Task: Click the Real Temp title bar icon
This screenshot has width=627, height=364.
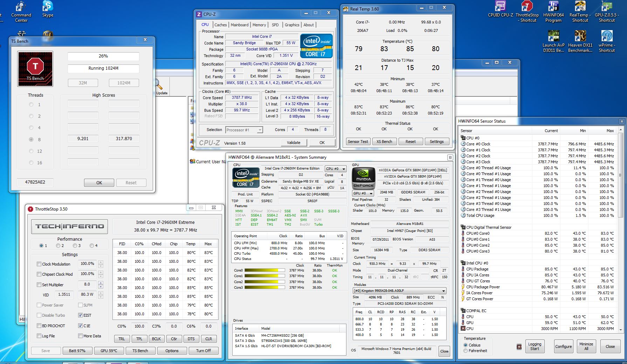Action: pos(345,9)
